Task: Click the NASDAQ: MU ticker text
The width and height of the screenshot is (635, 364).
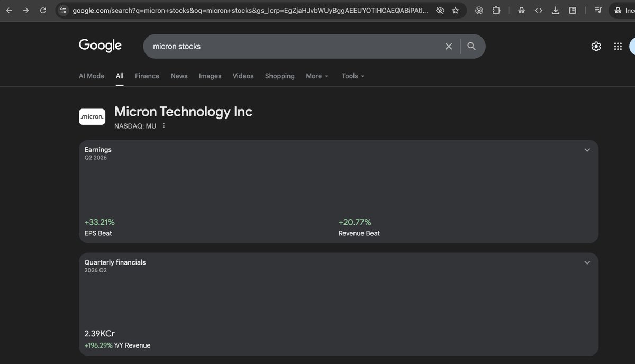Action: pyautogui.click(x=135, y=126)
